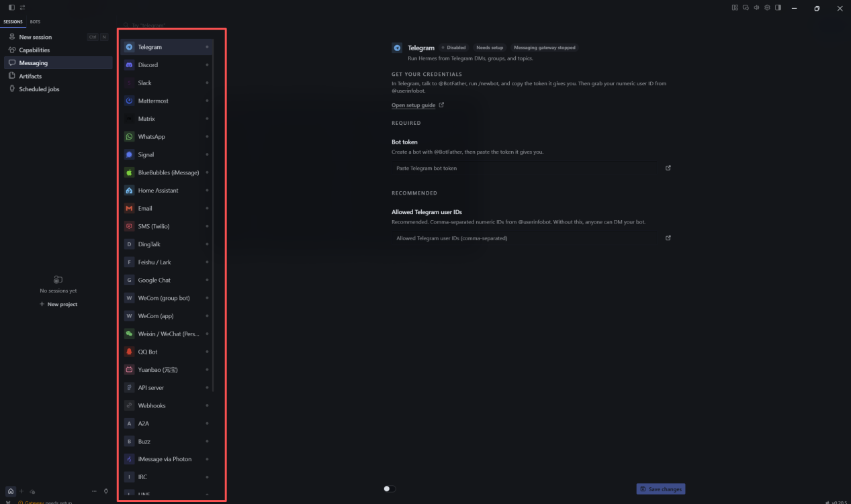Select Matrix in the platform list
The width and height of the screenshot is (851, 504).
click(x=167, y=119)
